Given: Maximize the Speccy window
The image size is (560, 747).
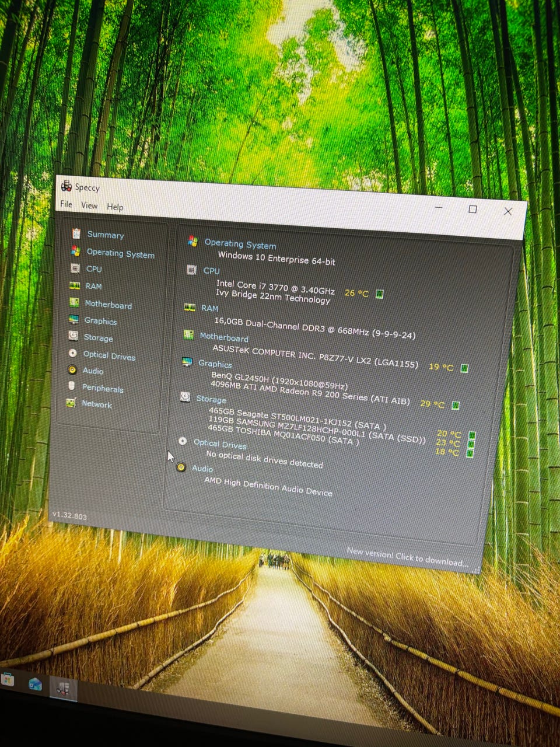Looking at the screenshot, I should (x=473, y=209).
